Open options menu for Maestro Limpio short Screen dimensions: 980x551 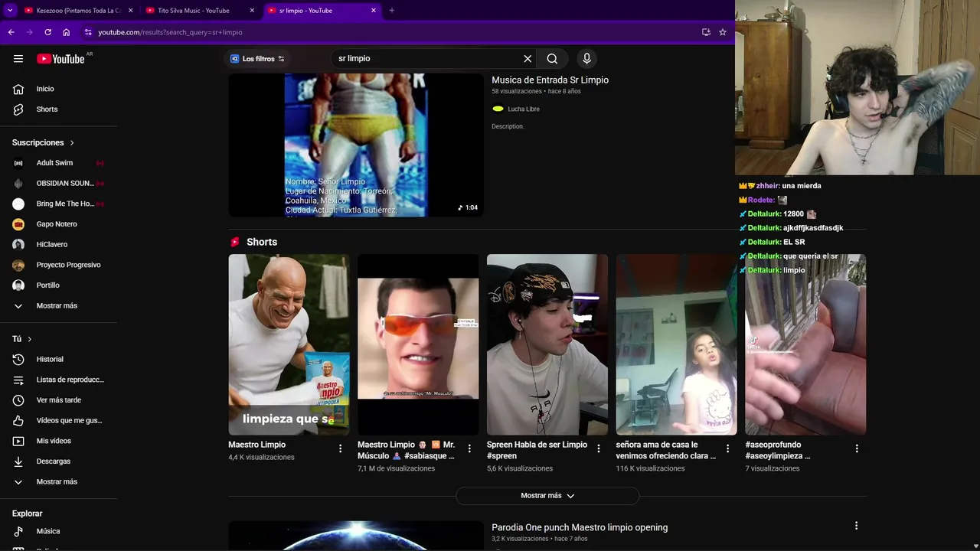point(341,448)
